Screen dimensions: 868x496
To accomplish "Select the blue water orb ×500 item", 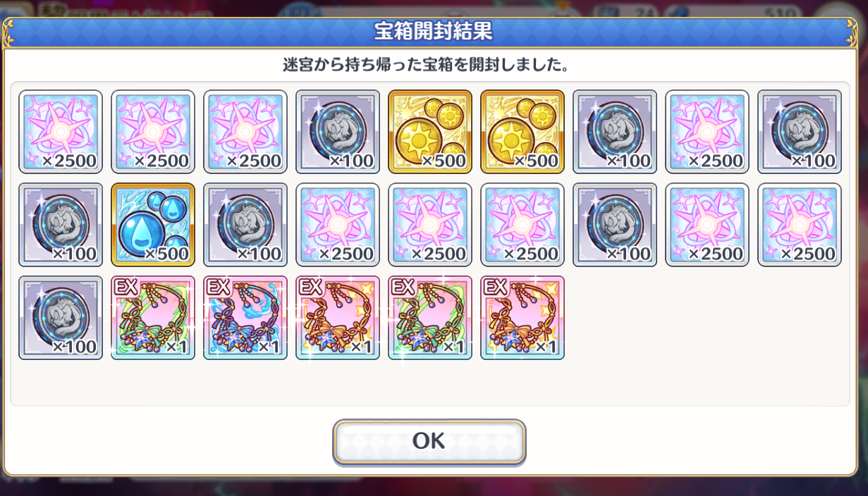I will pos(153,225).
